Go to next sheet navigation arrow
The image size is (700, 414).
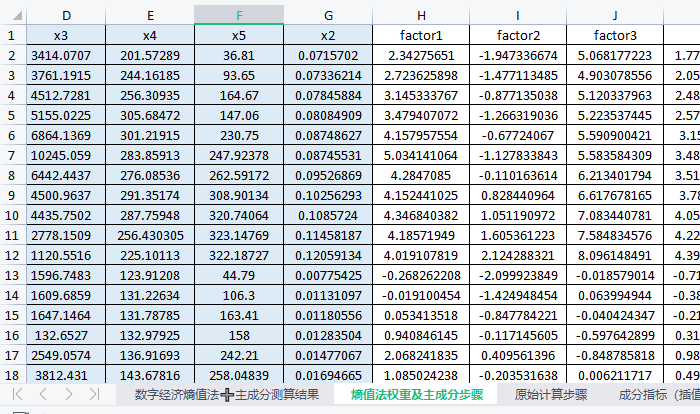pos(69,394)
